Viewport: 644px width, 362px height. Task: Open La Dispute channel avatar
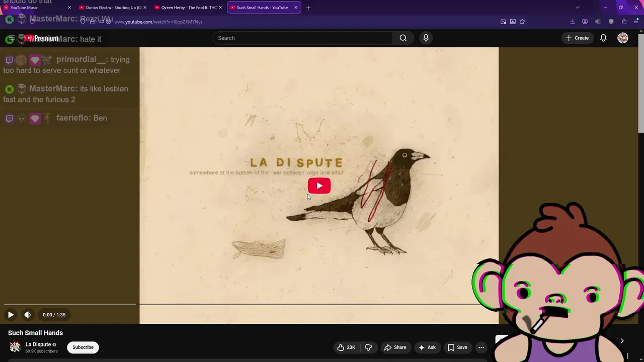[x=15, y=347]
